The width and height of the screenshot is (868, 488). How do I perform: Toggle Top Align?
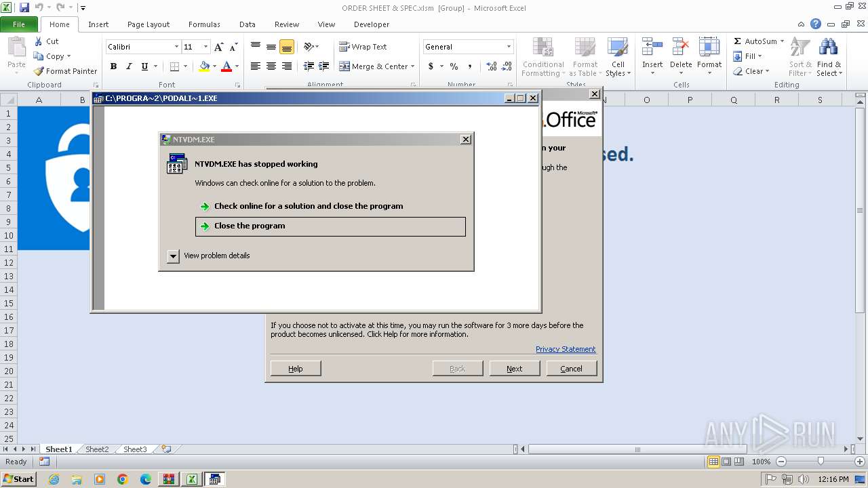click(256, 47)
